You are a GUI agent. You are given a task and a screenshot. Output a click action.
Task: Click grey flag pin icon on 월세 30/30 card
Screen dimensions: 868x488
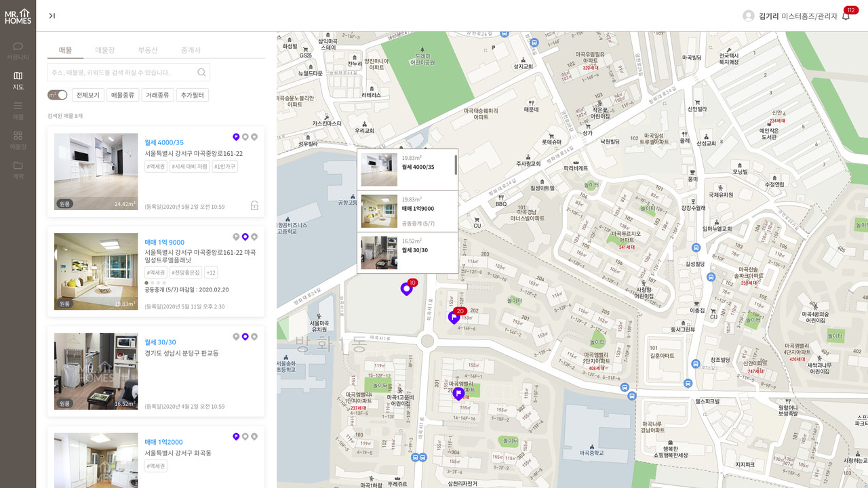point(236,336)
